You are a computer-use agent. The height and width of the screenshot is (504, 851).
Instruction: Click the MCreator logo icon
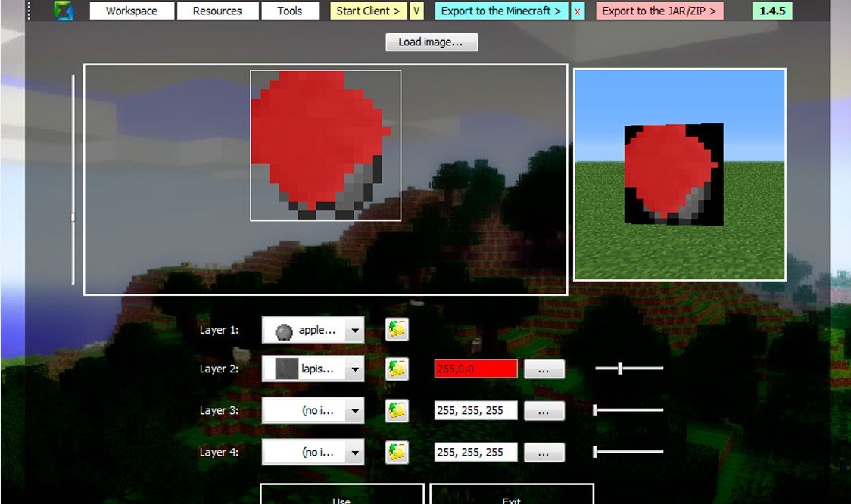tap(64, 11)
